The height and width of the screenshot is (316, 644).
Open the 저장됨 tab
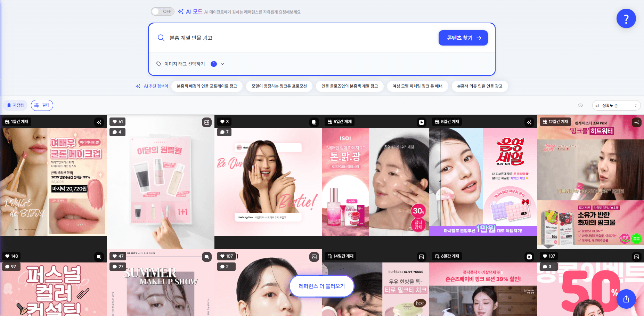pos(15,105)
